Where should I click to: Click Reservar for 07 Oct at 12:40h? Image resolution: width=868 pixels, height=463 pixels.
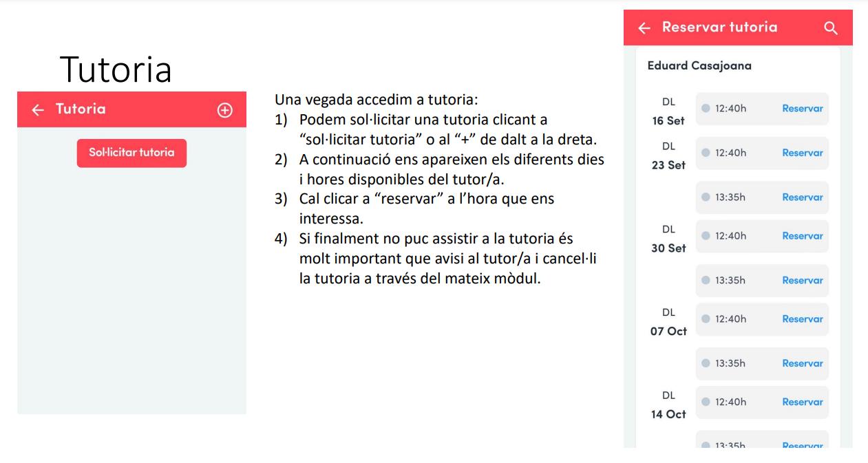point(803,319)
